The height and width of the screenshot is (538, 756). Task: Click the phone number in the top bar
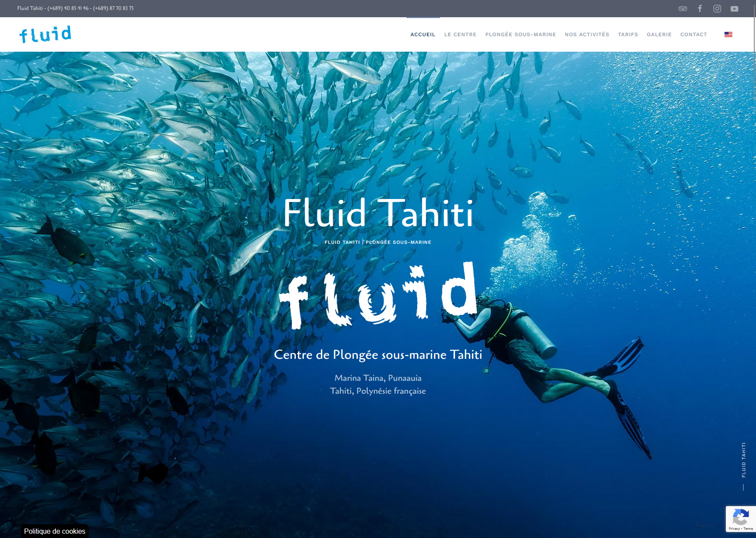(67, 8)
